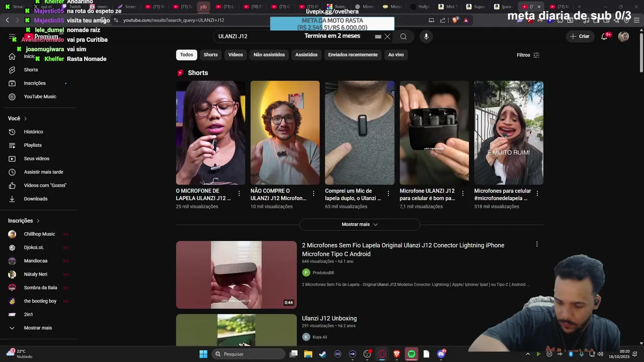Click the Criar button
The width and height of the screenshot is (644, 362).
tap(580, 36)
